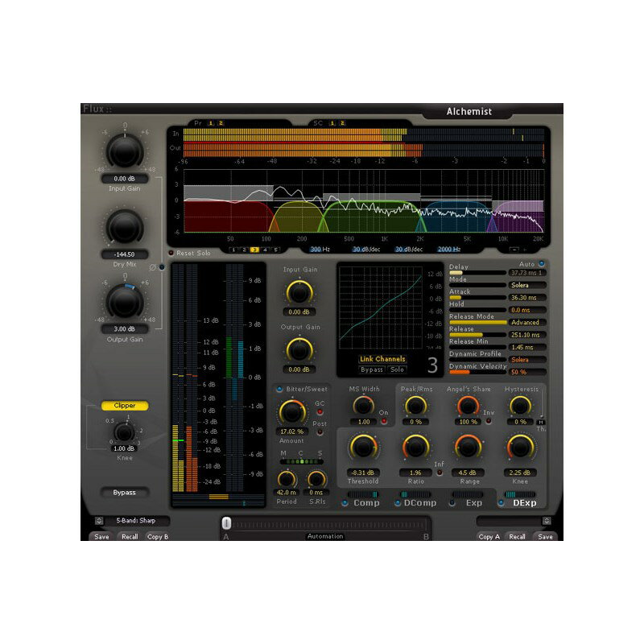Click the Dry Mix knob
This screenshot has width=644, height=644.
point(125,226)
